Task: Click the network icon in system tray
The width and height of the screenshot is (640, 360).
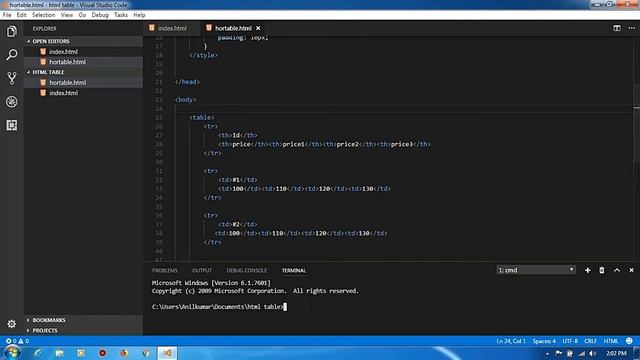Action: click(582, 353)
